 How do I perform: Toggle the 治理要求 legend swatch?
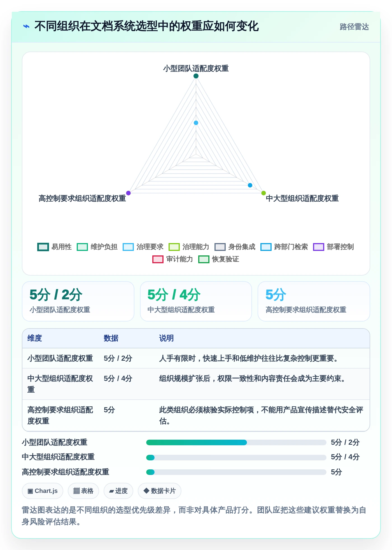pos(128,247)
